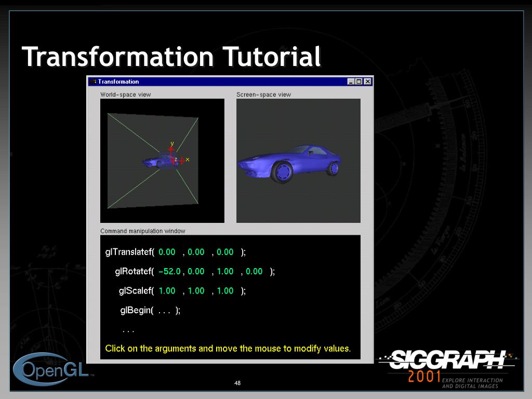Click the glTranslatef y value 0.00

(196, 252)
